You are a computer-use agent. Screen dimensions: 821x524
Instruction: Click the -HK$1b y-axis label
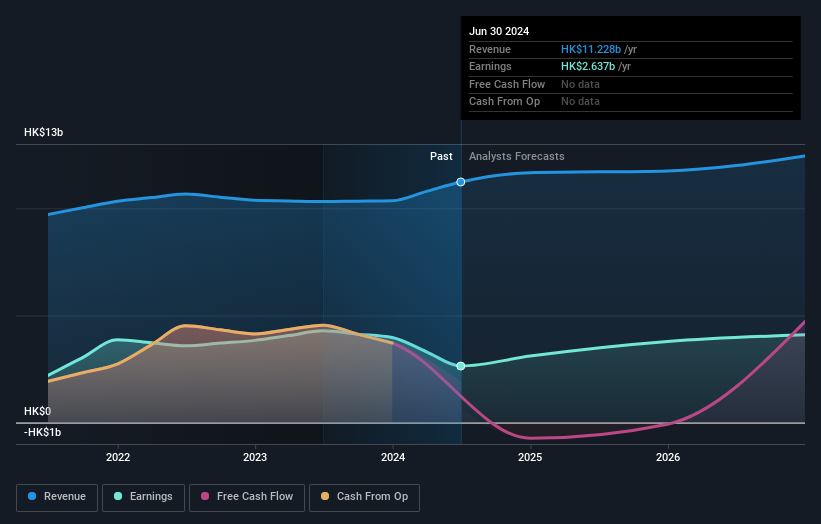pyautogui.click(x=42, y=432)
